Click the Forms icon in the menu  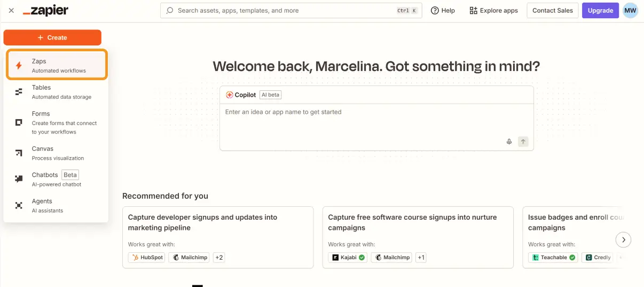[x=19, y=122]
